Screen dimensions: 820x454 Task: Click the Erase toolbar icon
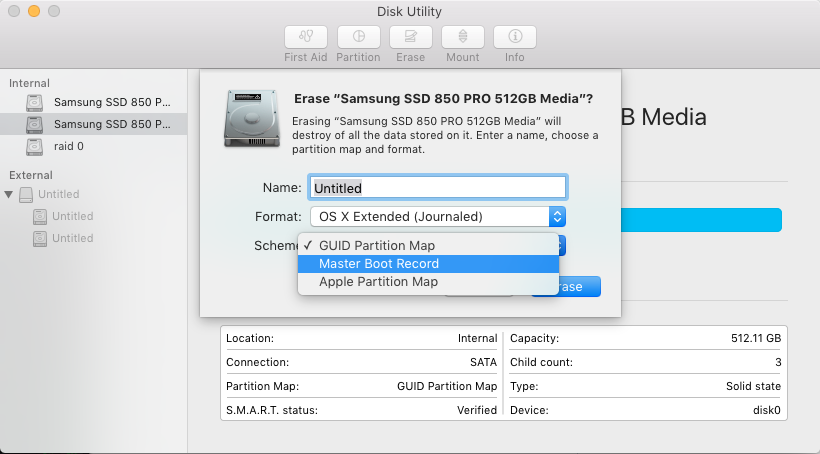(411, 37)
